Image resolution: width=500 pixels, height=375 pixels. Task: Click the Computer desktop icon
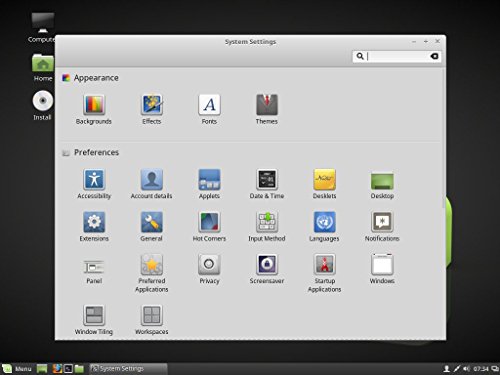pyautogui.click(x=43, y=28)
